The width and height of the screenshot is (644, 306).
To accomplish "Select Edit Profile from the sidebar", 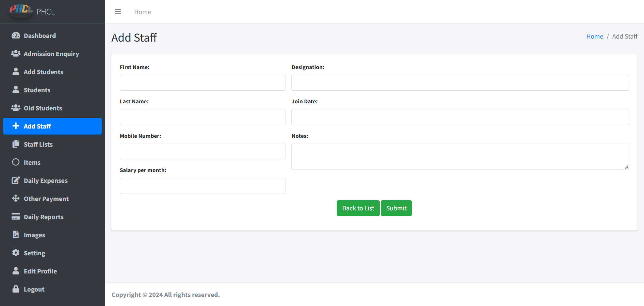I will (40, 271).
